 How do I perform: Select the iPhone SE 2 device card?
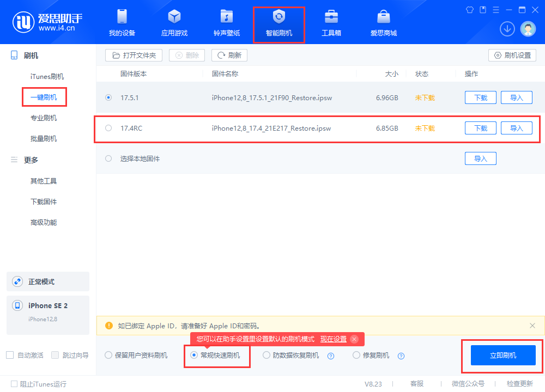pyautogui.click(x=48, y=315)
